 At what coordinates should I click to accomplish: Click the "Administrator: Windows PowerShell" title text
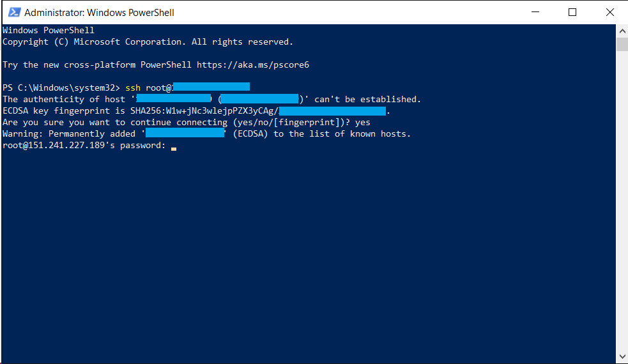click(99, 13)
